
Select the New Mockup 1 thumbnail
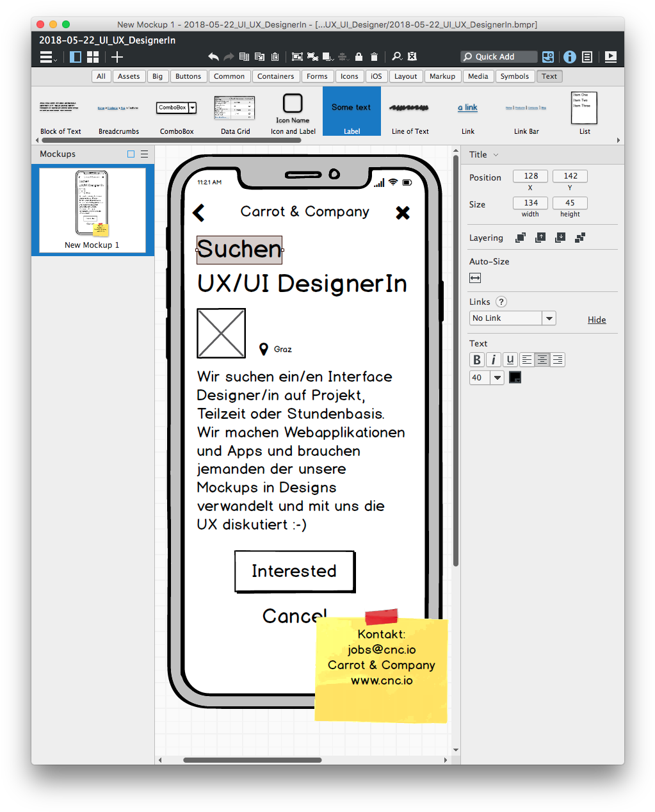pos(92,209)
